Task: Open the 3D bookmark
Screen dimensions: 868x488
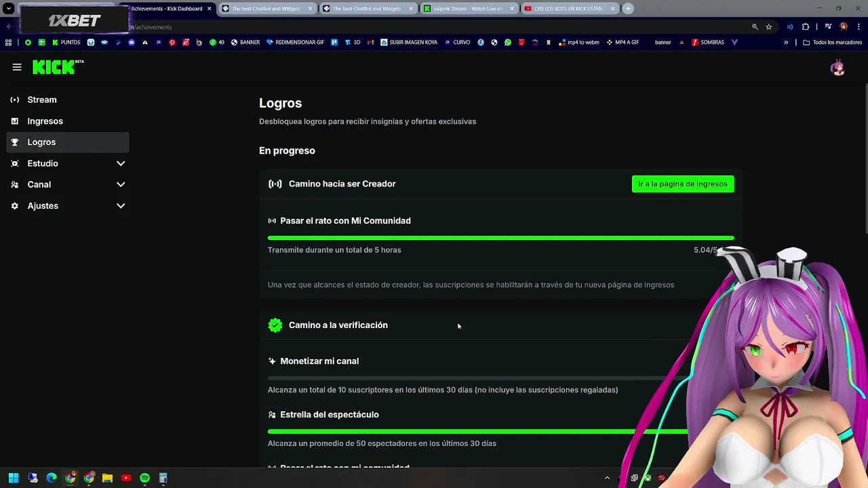Action: (353, 42)
